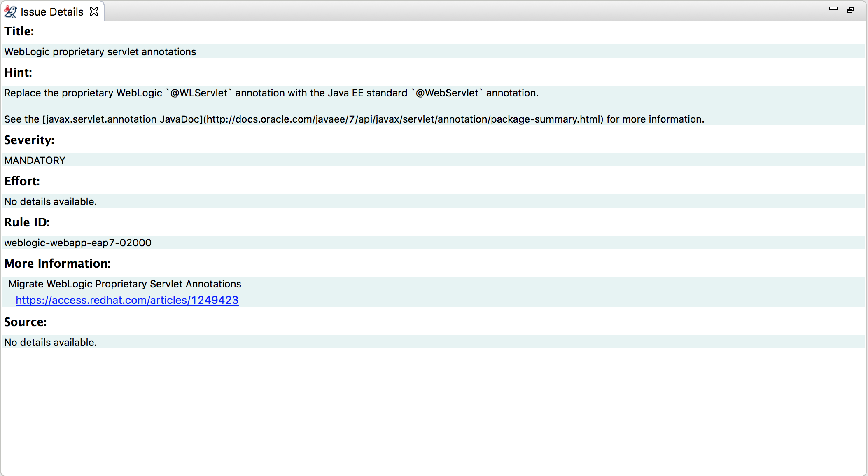Click the rule ID weblogic-webapp-eap7-02000
Image resolution: width=868 pixels, height=476 pixels.
point(78,243)
